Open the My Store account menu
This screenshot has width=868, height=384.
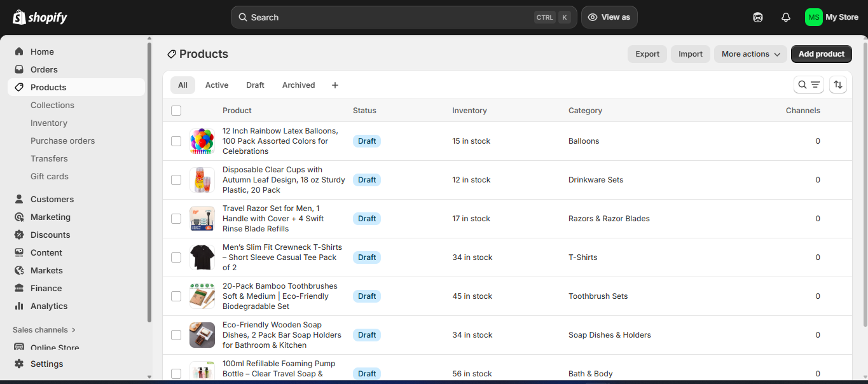(x=832, y=17)
